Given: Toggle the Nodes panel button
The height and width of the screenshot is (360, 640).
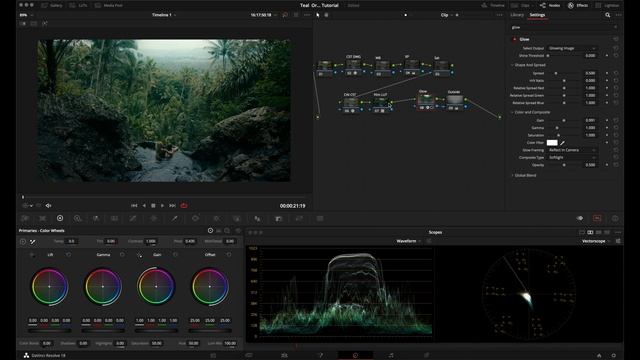Looking at the screenshot, I should (x=550, y=5).
